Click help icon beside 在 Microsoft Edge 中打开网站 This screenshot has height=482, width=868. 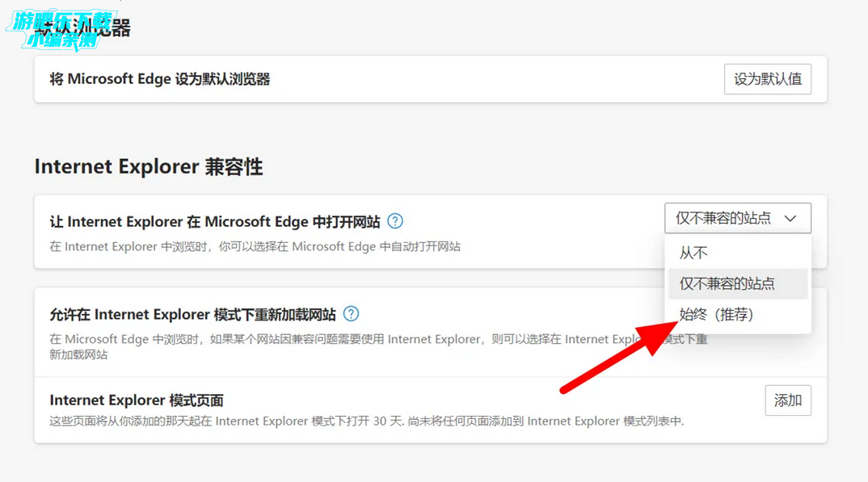(394, 221)
